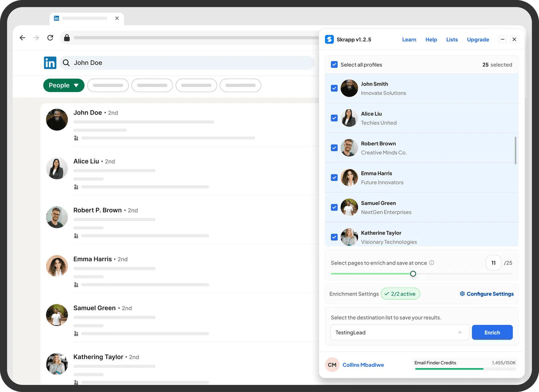Open the TestingLead destination list dropdown
The width and height of the screenshot is (539, 392).
click(x=400, y=332)
